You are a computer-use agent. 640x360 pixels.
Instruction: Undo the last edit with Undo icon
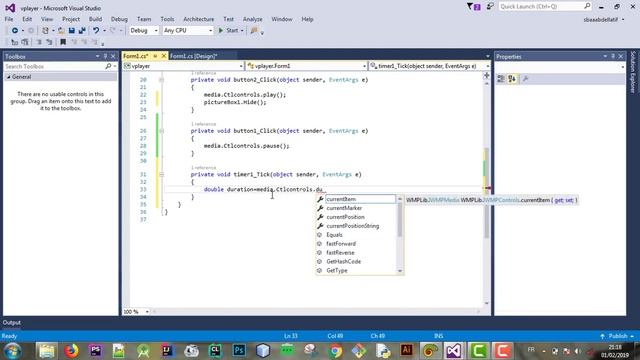coord(96,31)
